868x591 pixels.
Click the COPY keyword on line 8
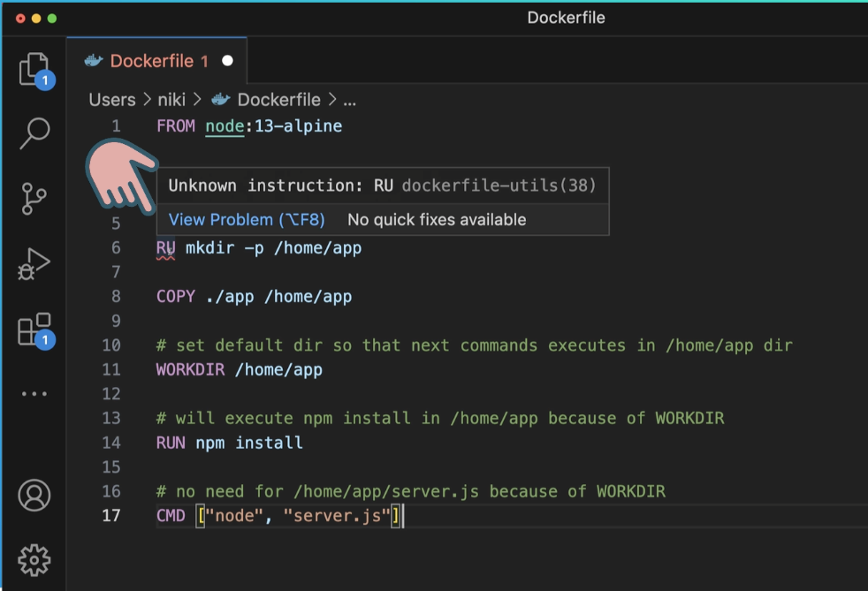tap(176, 297)
